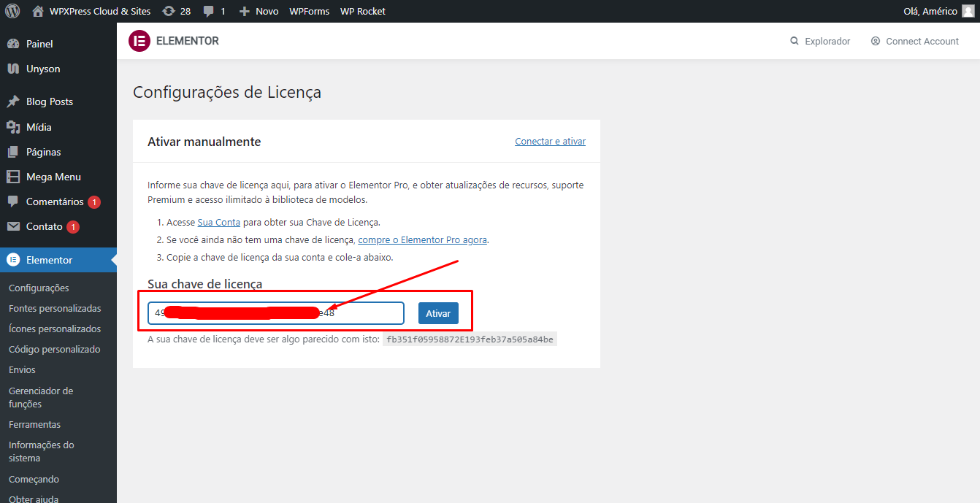Screen dimensions: 980x503
Task: Open Elementor Configurações submenu item
Action: pyautogui.click(x=39, y=288)
